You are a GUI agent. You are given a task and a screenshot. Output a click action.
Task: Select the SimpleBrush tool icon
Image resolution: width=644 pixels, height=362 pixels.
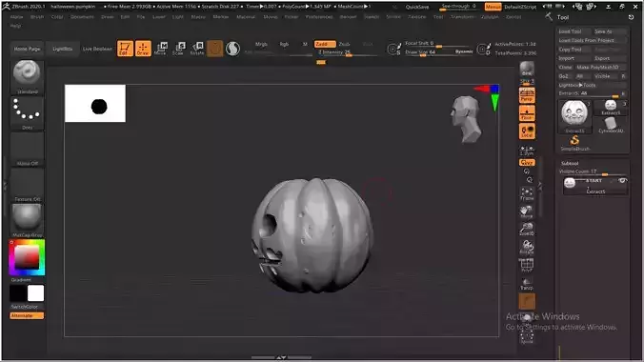coord(575,143)
